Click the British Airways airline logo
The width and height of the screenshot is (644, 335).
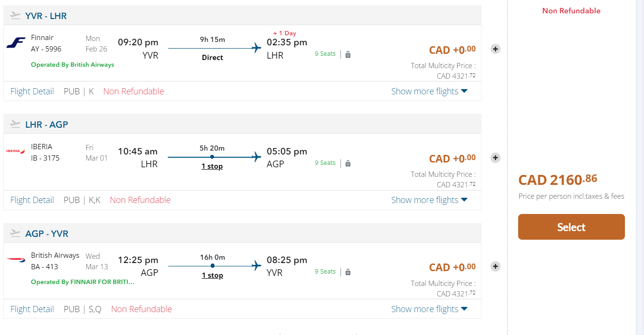coord(16,260)
